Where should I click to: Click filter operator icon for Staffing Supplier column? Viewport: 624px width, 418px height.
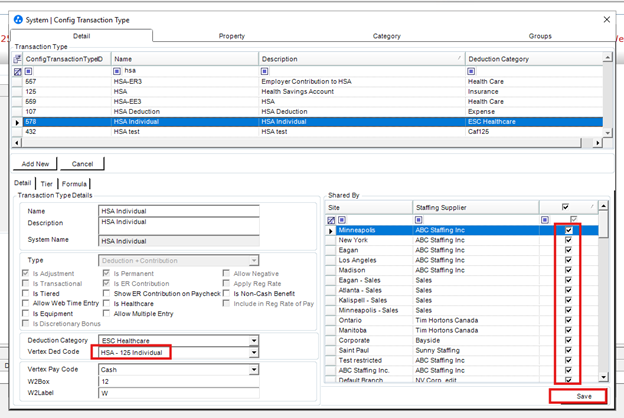click(x=419, y=220)
